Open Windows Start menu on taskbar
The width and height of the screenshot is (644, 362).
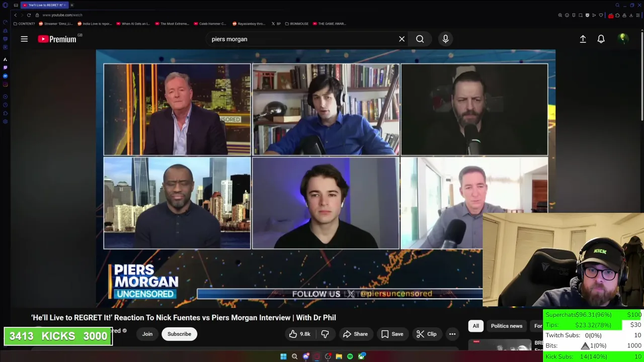[x=283, y=356]
